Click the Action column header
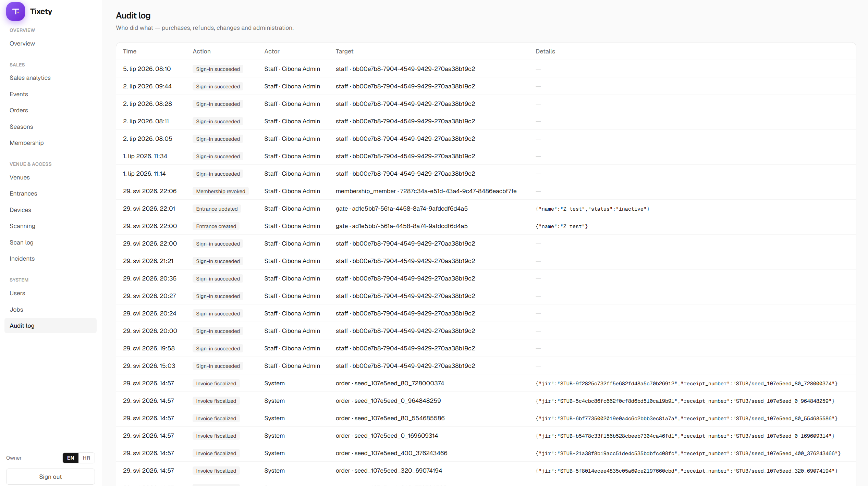868x486 pixels. tap(201, 51)
